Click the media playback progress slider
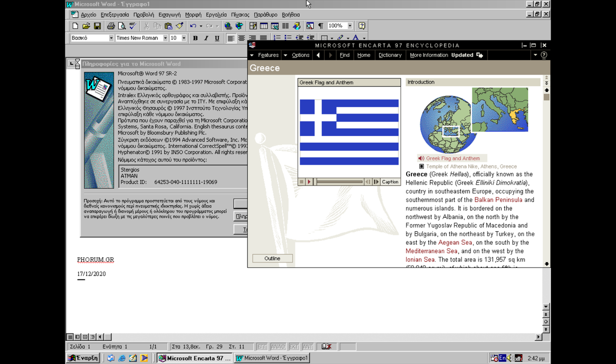 pos(340,182)
